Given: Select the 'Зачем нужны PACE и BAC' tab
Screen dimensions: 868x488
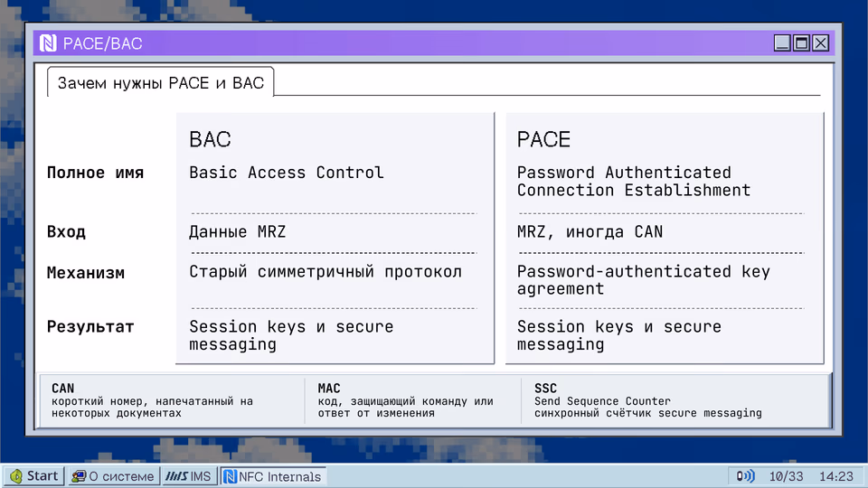Looking at the screenshot, I should (x=161, y=82).
